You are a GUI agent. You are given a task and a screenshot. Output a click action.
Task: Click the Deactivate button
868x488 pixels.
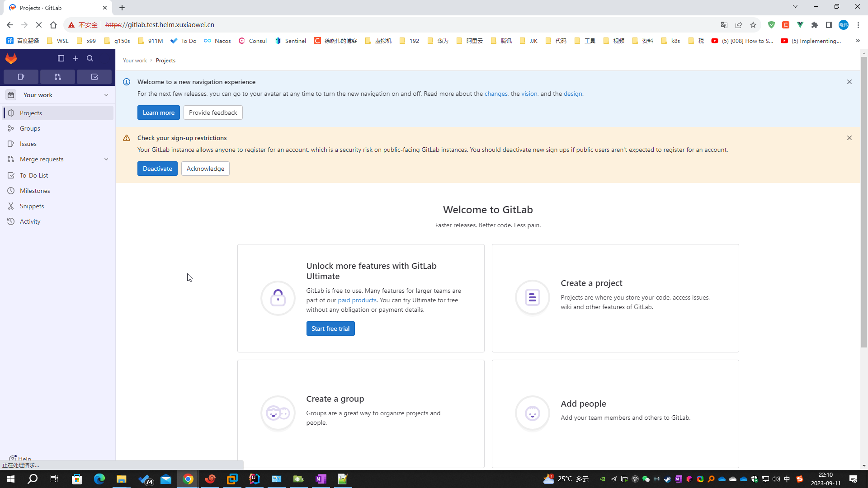pos(157,169)
